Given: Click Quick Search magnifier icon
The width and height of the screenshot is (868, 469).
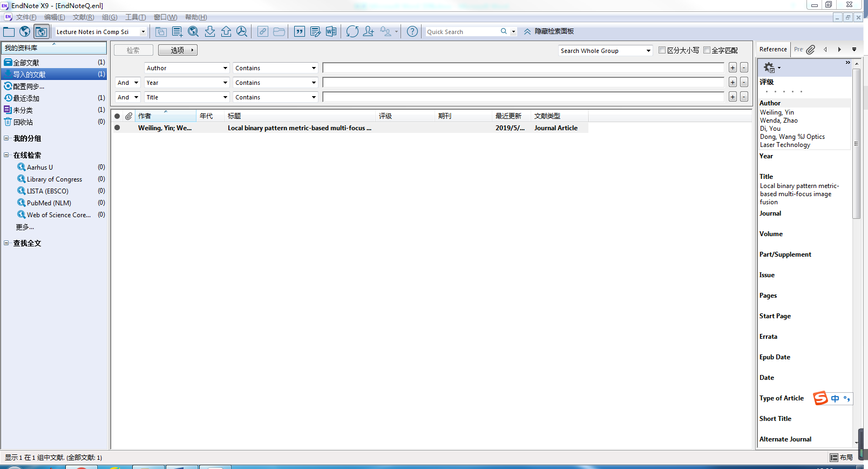Looking at the screenshot, I should 504,31.
